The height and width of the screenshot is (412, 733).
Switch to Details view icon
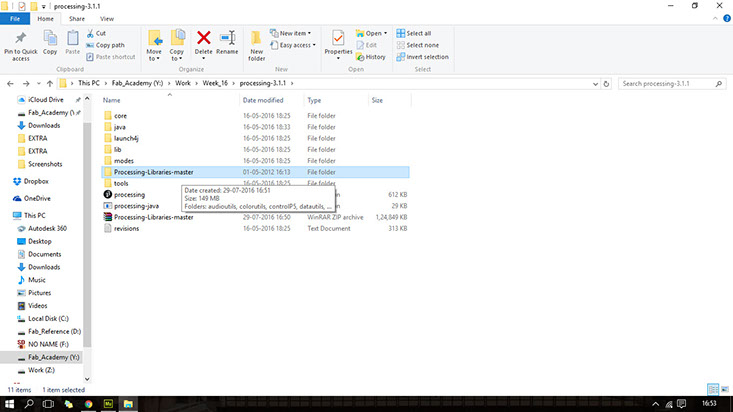click(713, 389)
